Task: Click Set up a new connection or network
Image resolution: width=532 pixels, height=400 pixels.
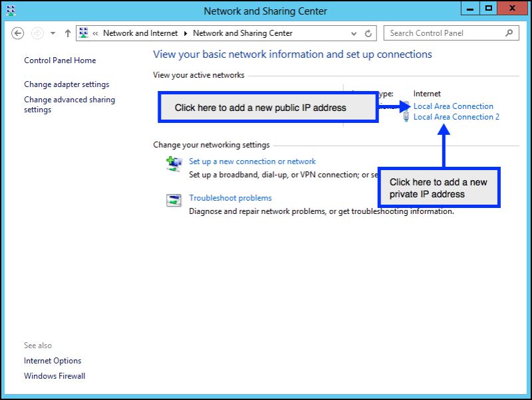Action: 253,161
